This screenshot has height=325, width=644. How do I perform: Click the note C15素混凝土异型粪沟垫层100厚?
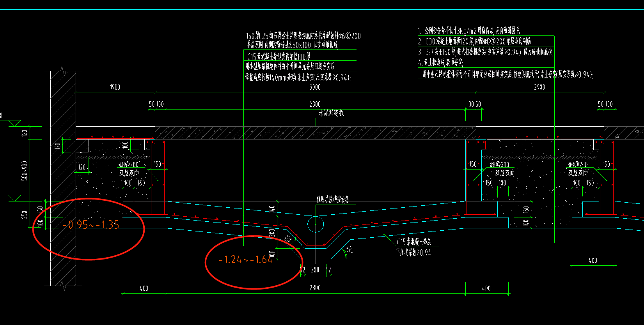tap(279, 57)
